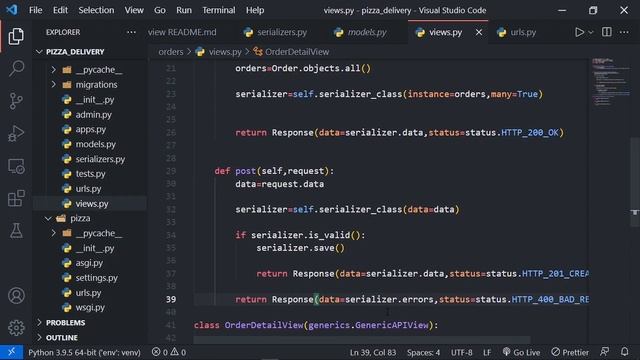640x360 pixels.
Task: Open the editor More Actions ellipsis
Action: point(624,32)
